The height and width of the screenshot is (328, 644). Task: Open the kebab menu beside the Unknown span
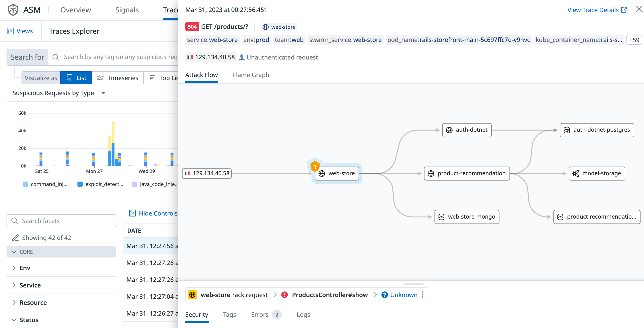pos(422,295)
